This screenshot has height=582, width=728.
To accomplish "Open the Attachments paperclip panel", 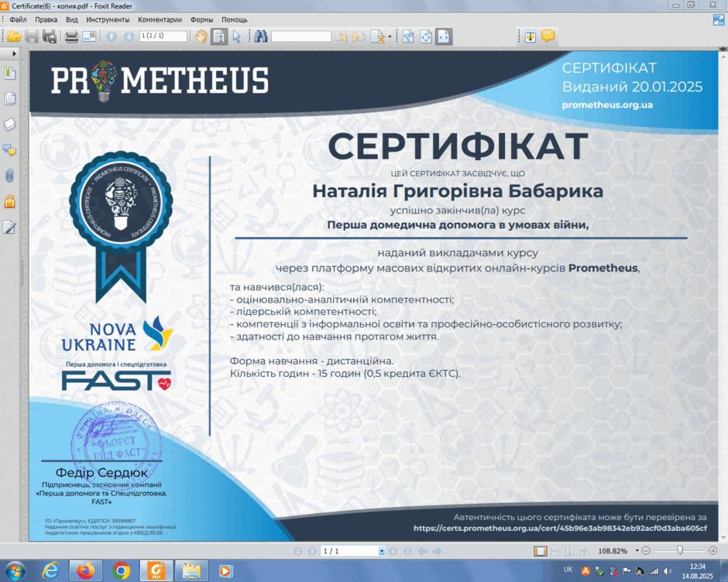I will [x=10, y=176].
